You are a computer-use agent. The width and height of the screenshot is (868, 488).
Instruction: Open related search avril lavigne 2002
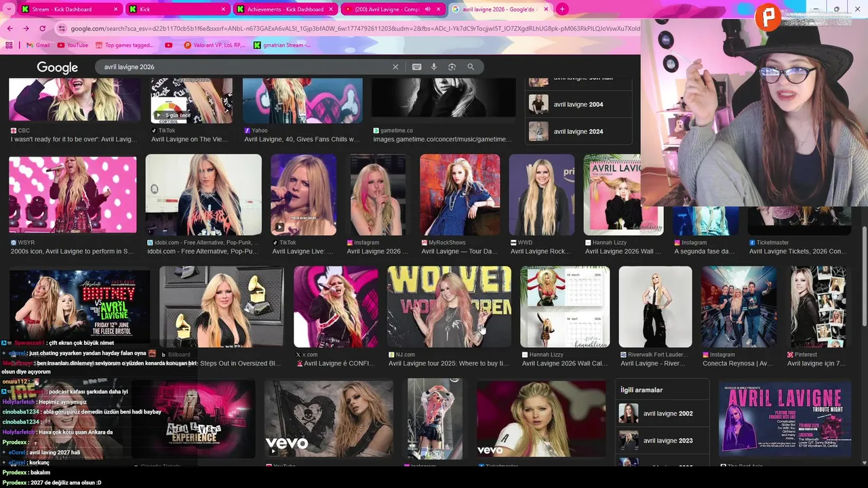[663, 413]
